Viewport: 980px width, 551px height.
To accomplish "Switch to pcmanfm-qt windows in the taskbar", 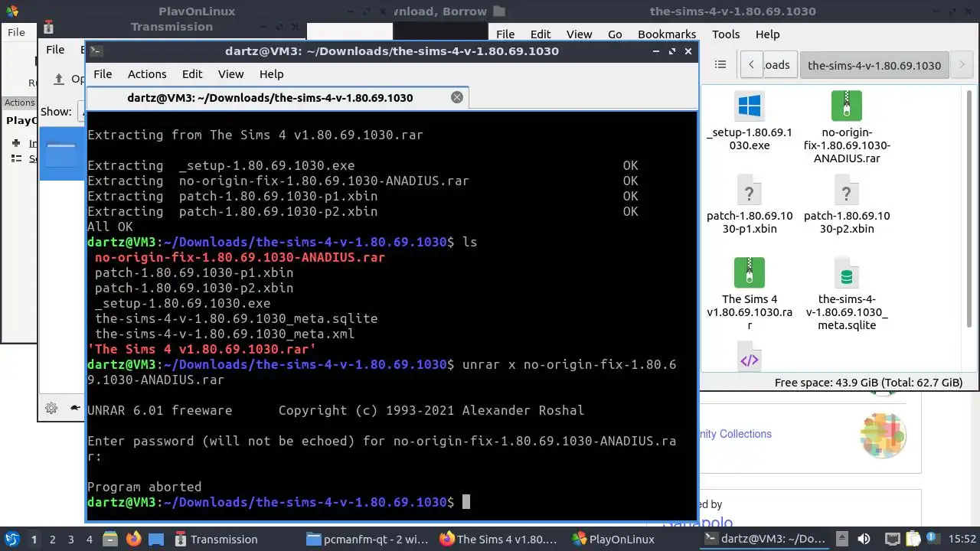I will pyautogui.click(x=367, y=539).
